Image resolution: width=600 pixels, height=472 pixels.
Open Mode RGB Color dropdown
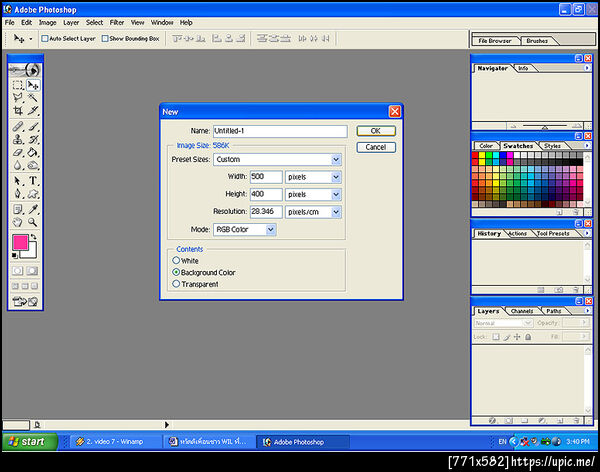271,229
